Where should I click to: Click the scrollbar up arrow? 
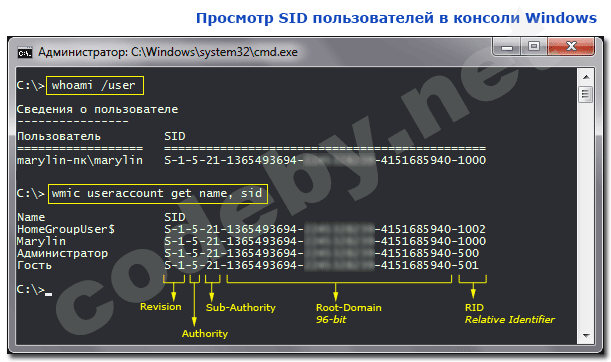pos(586,77)
